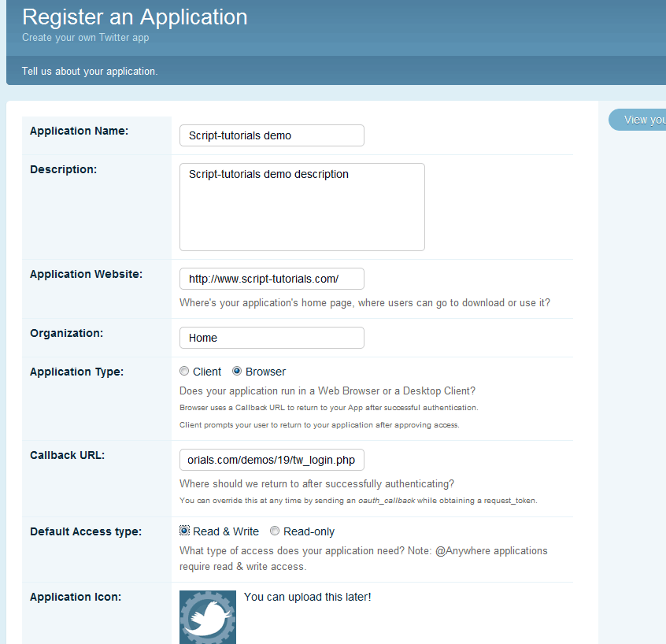This screenshot has width=666, height=644.
Task: Click inside the Description text area
Action: [x=302, y=207]
